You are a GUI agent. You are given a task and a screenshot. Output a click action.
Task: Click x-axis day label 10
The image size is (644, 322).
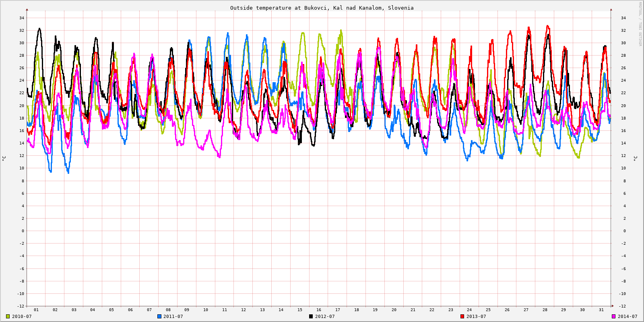pos(206,310)
